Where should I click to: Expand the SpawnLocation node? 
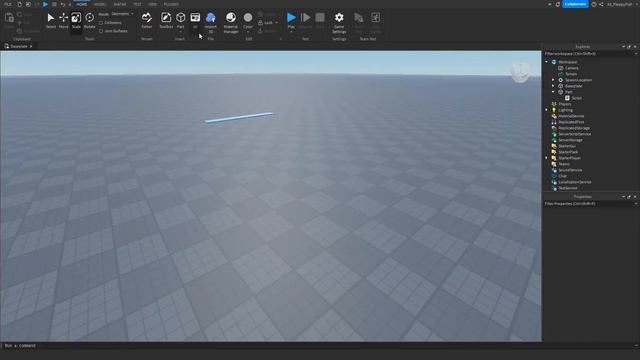pos(553,80)
